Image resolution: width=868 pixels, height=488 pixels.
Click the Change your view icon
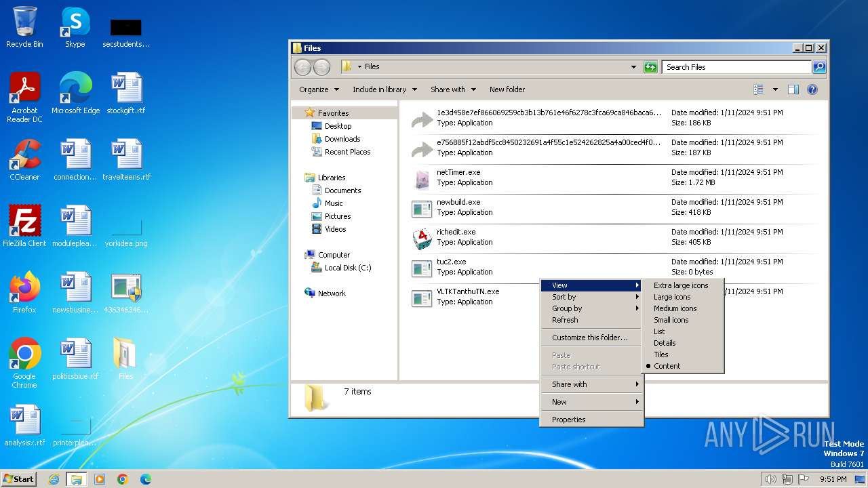coord(758,89)
